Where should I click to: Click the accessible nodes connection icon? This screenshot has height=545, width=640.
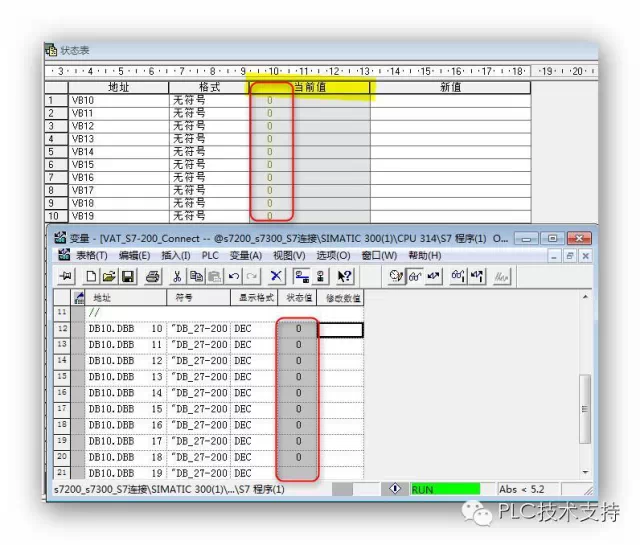320,276
